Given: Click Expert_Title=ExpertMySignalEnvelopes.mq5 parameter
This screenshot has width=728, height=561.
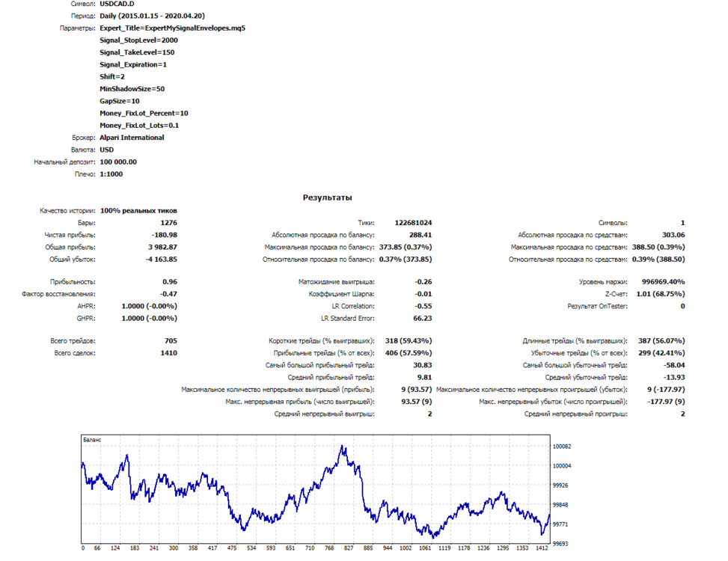Looking at the screenshot, I should coord(172,28).
